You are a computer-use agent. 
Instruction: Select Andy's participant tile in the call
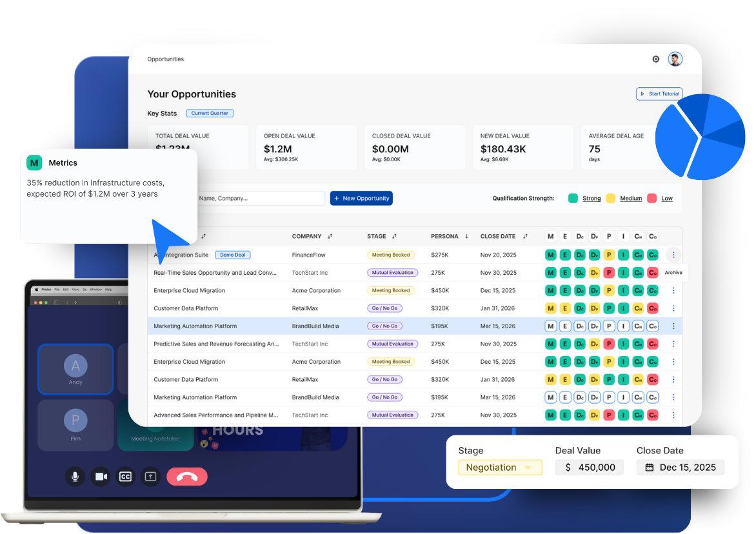coord(75,369)
